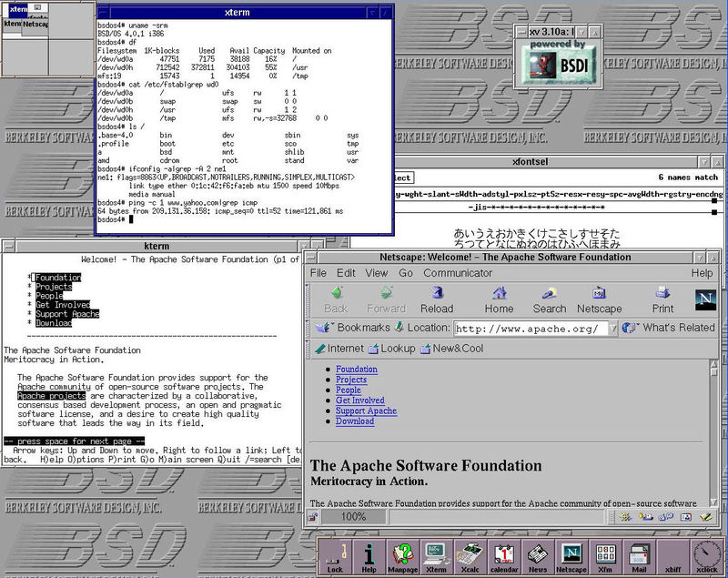Viewport: 728px width, 578px height.
Task: Click the Netscape 100% progress indicator
Action: 353,517
